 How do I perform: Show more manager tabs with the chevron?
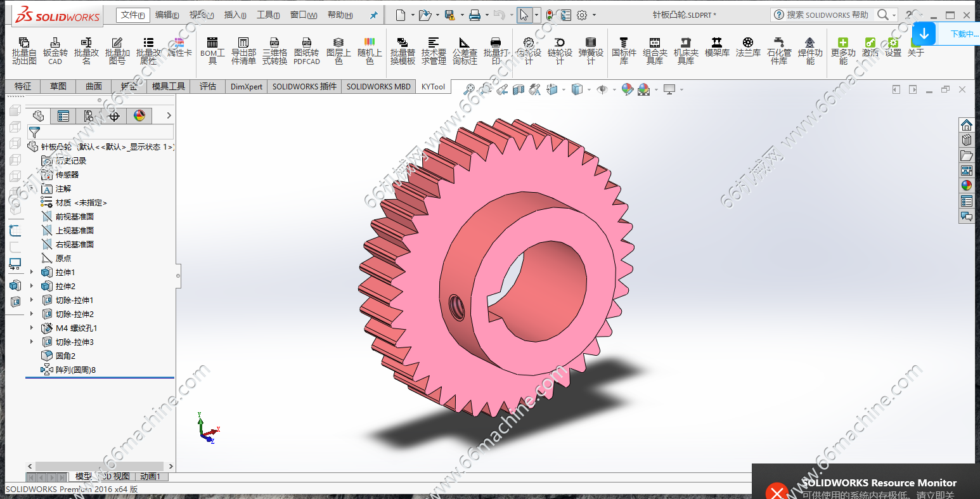tap(169, 115)
